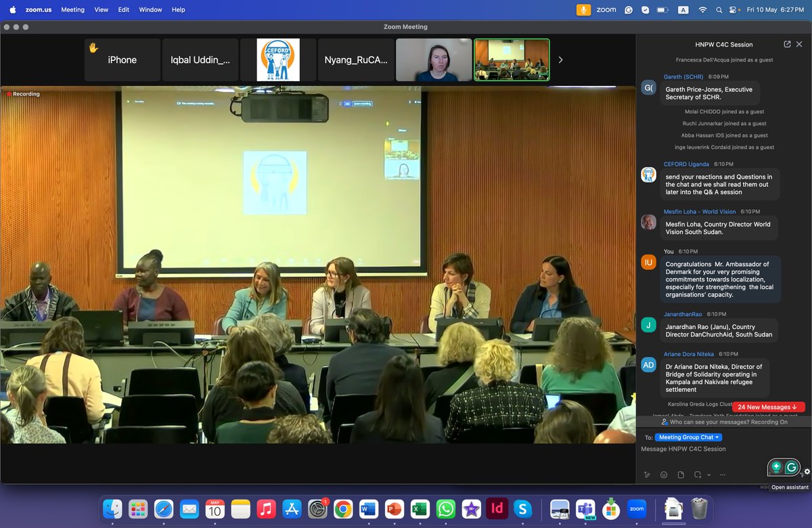Image resolution: width=812 pixels, height=528 pixels.
Task: Open WhatsApp from the Dock
Action: (446, 508)
